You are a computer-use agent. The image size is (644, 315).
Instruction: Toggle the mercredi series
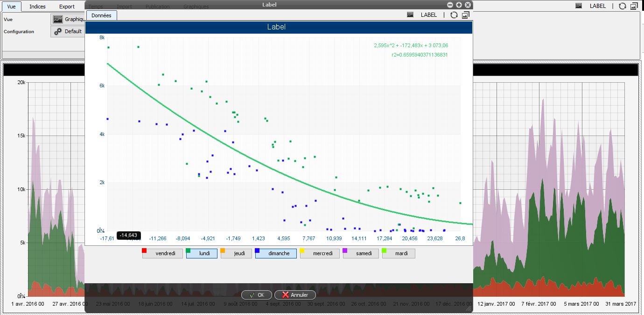(320, 253)
